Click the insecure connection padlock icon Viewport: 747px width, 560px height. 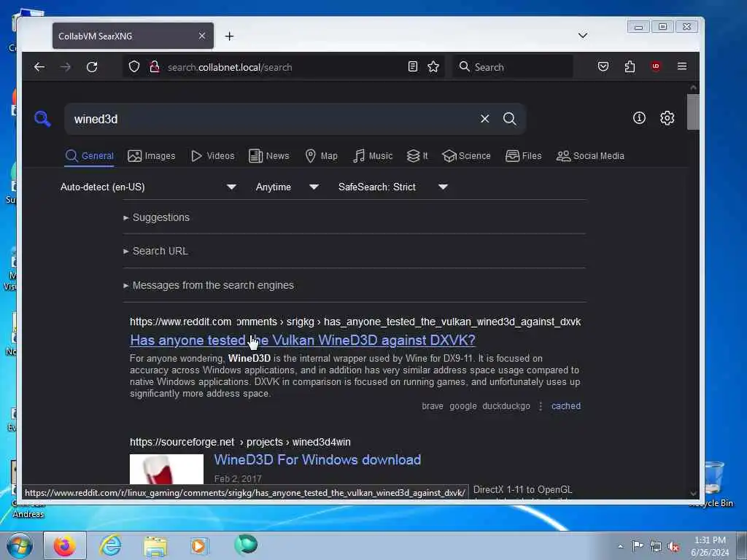[x=155, y=66]
